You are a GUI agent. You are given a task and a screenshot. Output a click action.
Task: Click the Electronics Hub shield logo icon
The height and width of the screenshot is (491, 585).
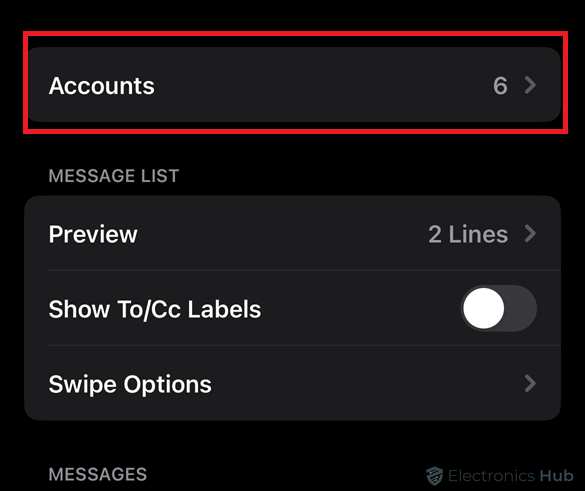[435, 476]
